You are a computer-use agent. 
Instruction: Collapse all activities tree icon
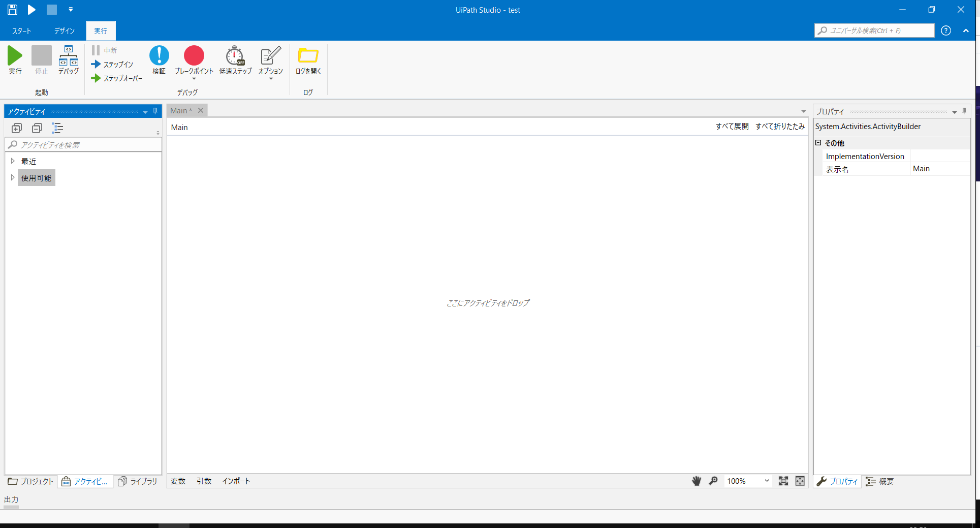[37, 128]
